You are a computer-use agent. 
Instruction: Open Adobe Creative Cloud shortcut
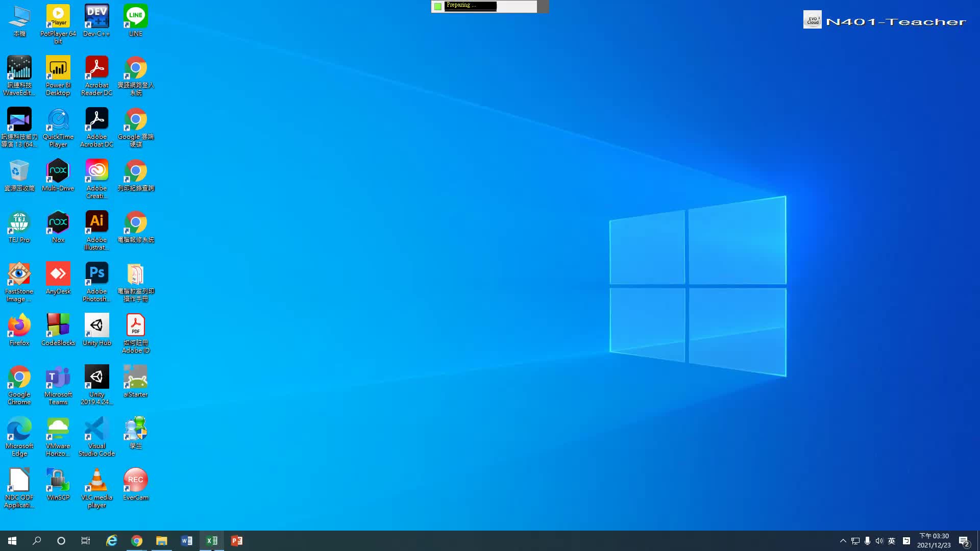pyautogui.click(x=96, y=179)
